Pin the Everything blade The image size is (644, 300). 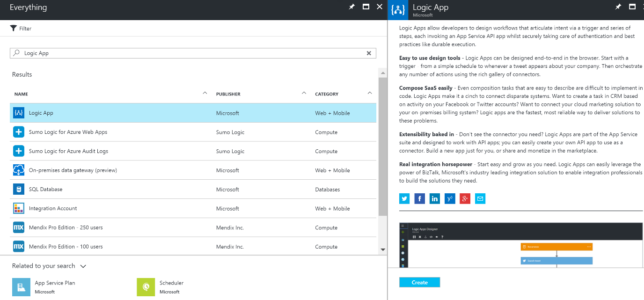point(352,7)
